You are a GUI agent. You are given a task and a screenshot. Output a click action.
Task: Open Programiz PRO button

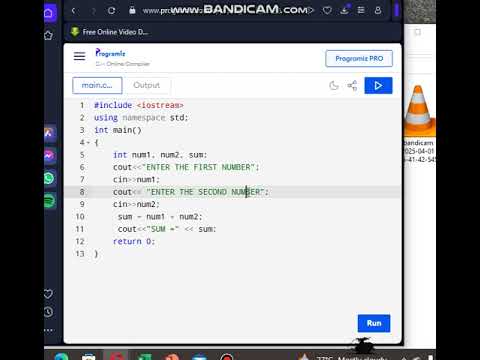359,58
